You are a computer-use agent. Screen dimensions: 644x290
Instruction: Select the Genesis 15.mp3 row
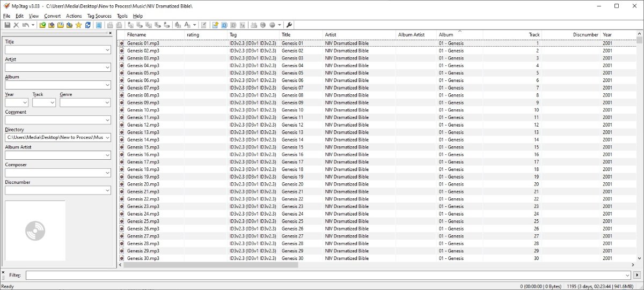point(377,147)
